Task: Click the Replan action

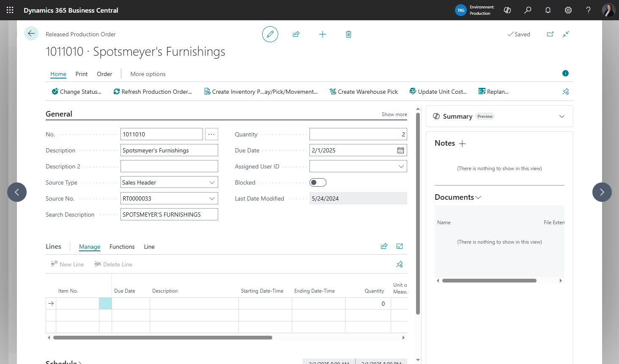Action: click(494, 92)
